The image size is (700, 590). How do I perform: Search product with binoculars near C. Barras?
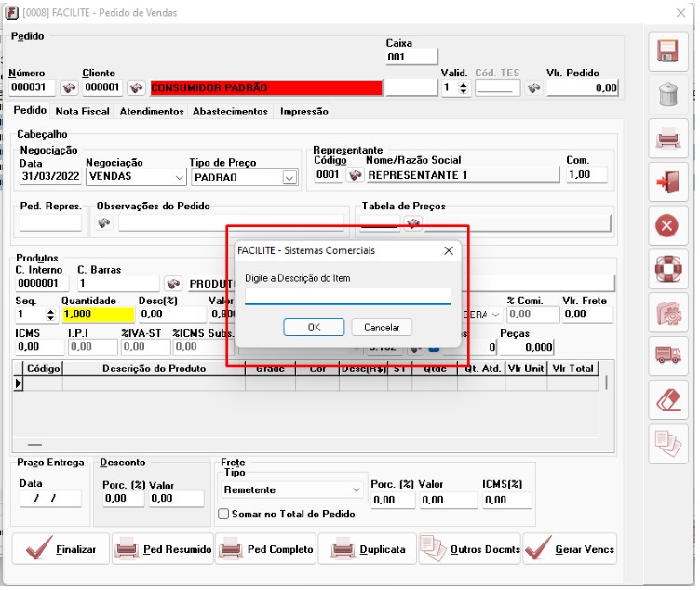coord(173,283)
